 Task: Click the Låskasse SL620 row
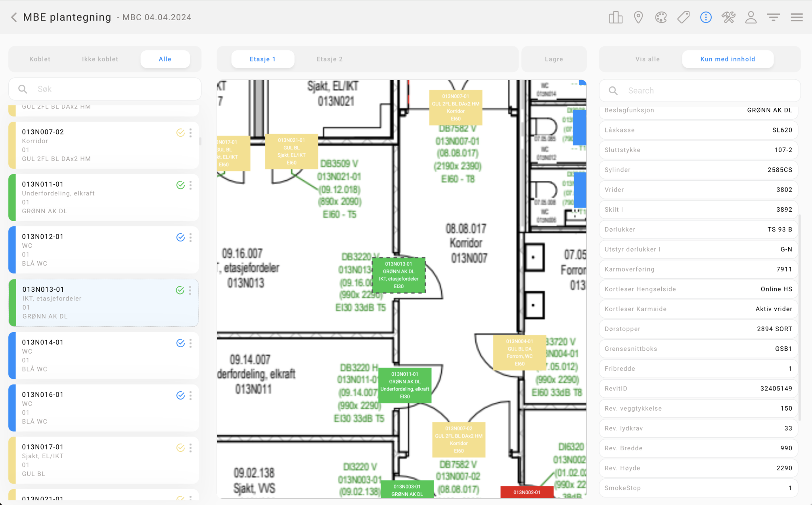698,130
